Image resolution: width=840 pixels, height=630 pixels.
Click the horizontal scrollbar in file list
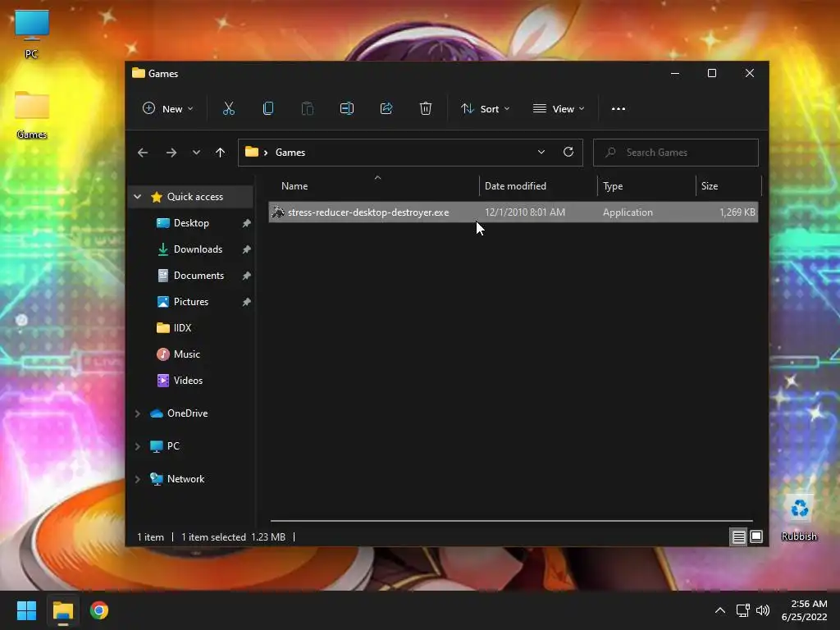(512, 520)
